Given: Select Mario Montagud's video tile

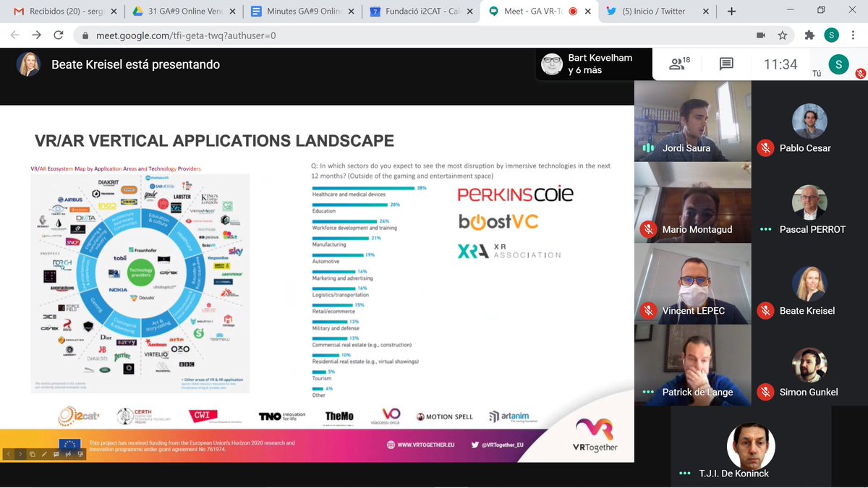Looking at the screenshot, I should tap(693, 202).
